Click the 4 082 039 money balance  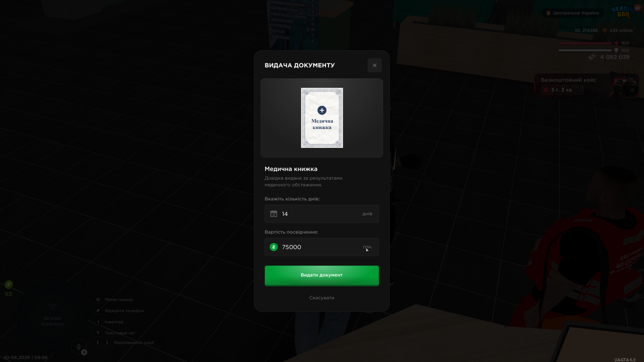(x=615, y=57)
